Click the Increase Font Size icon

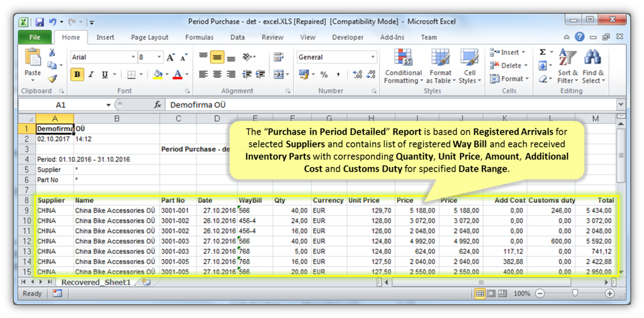point(171,58)
